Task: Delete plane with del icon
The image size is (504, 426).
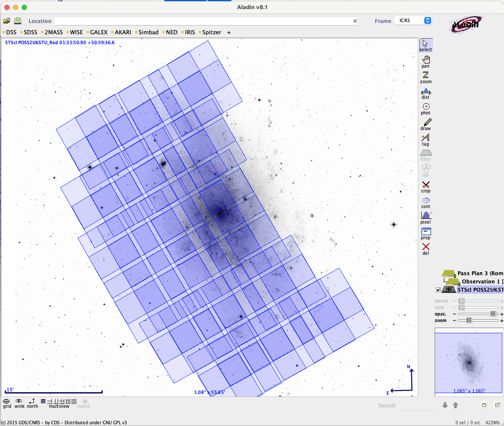Action: (426, 248)
